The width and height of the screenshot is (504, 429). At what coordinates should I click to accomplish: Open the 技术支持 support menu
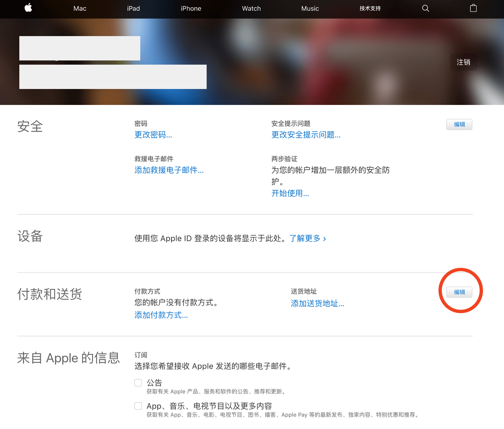tap(370, 9)
